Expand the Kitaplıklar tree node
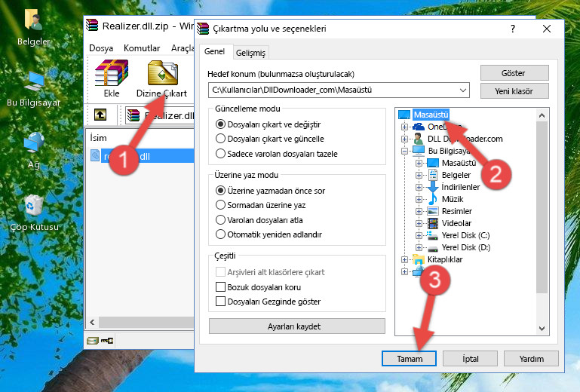 coord(404,259)
